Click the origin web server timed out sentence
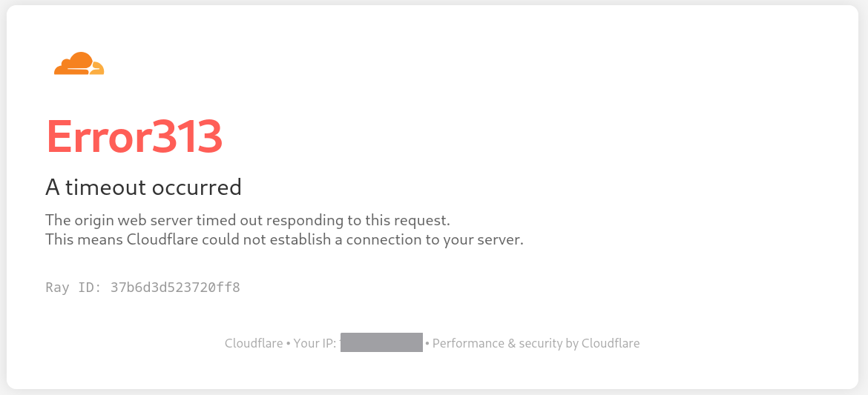 click(248, 220)
